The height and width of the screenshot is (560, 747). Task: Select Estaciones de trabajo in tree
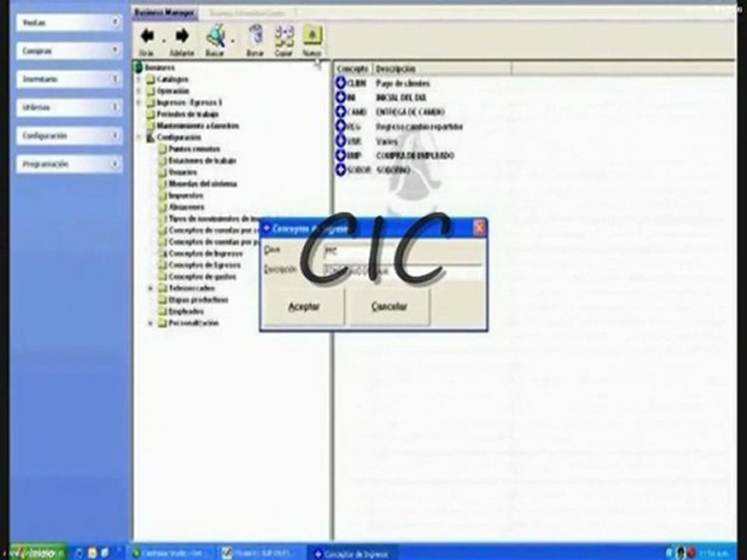coord(202,160)
